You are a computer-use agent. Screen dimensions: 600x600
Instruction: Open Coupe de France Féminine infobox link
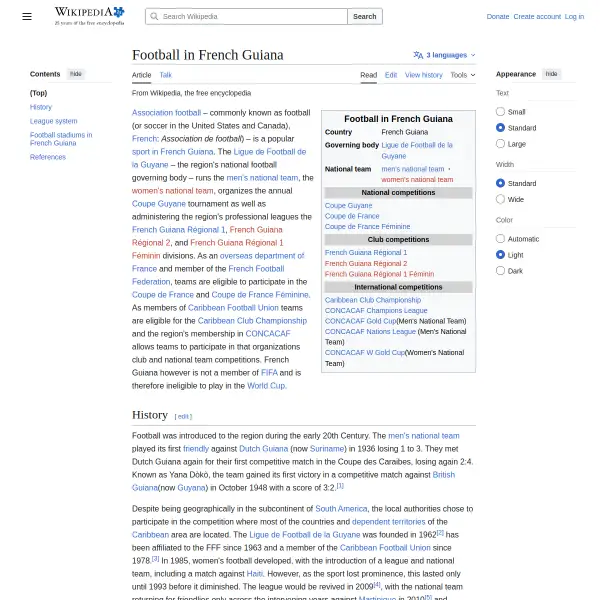(367, 227)
